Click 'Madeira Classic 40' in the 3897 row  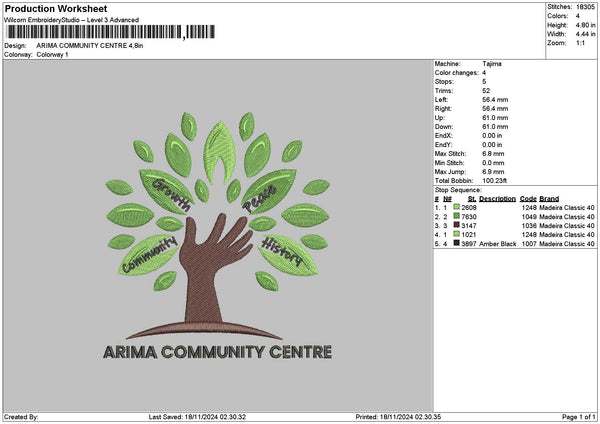567,244
